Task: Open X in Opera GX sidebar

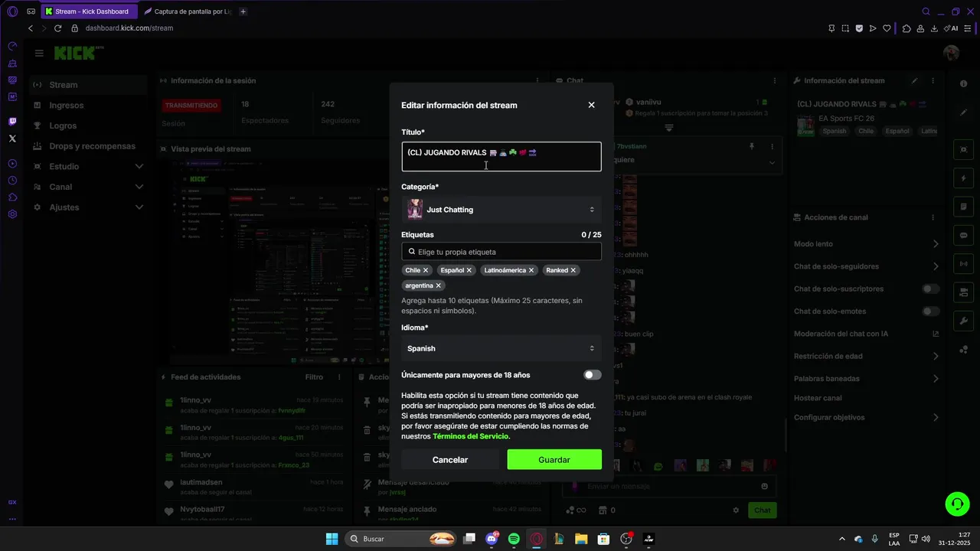Action: (12, 139)
